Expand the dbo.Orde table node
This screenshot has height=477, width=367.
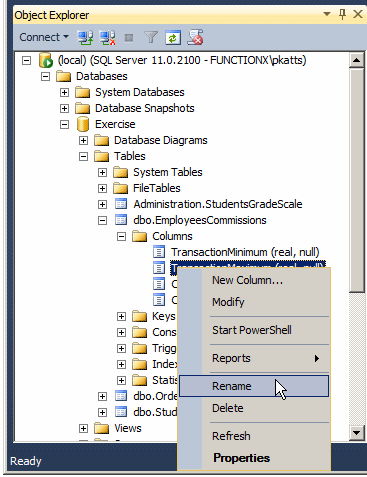(102, 396)
